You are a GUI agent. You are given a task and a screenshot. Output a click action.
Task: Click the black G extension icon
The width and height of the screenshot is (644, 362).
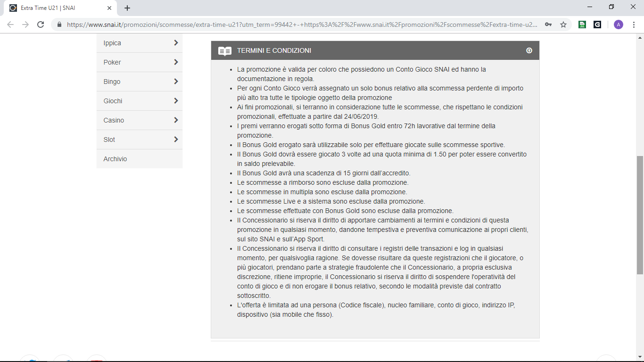(597, 25)
